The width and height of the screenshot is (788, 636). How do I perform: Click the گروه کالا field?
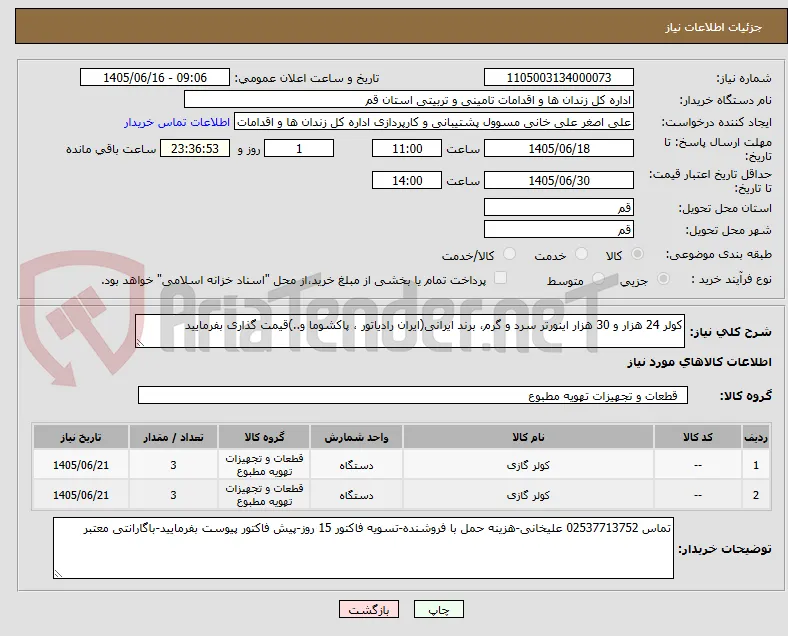point(413,395)
